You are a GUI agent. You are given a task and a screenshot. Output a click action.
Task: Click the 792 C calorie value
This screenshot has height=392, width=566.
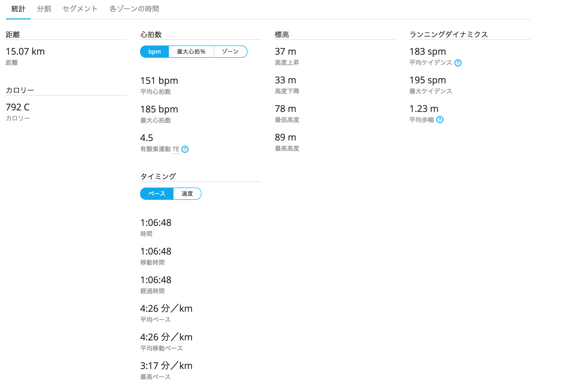click(18, 107)
